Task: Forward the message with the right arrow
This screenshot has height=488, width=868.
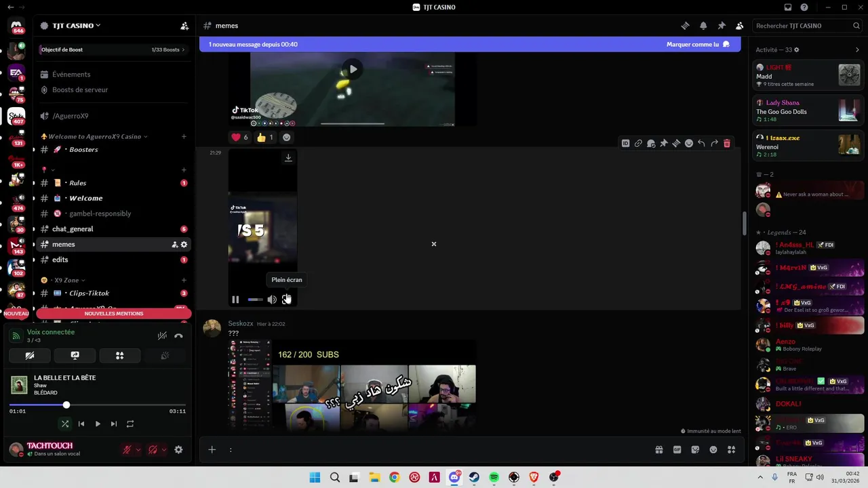Action: click(714, 144)
